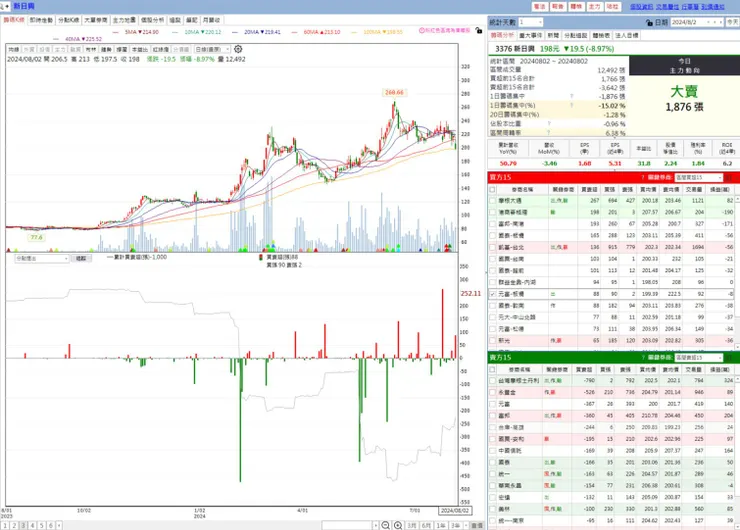The width and height of the screenshot is (740, 530).
Task: Go to chart page 1 button
Action: tap(5, 525)
